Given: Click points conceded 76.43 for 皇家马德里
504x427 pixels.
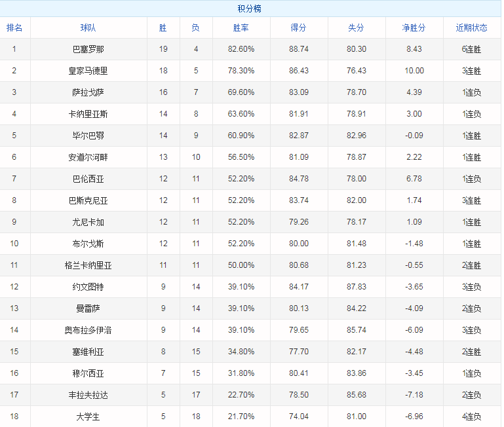Looking at the screenshot, I should coord(356,70).
